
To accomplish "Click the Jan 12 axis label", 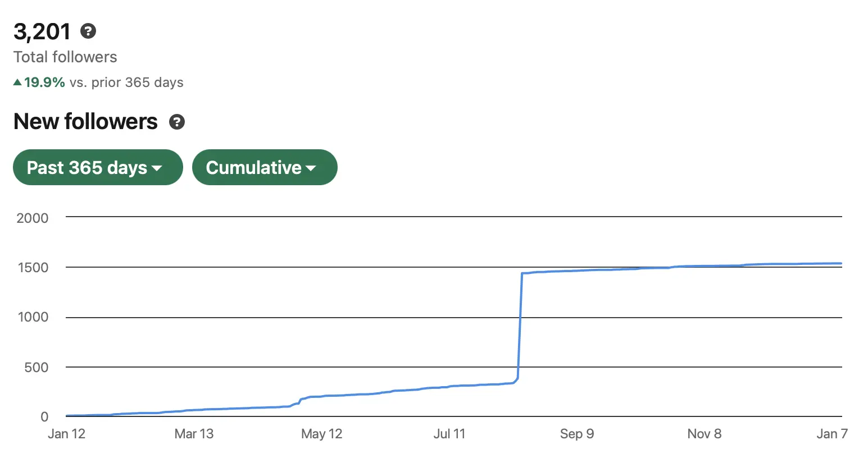I will tap(66, 433).
